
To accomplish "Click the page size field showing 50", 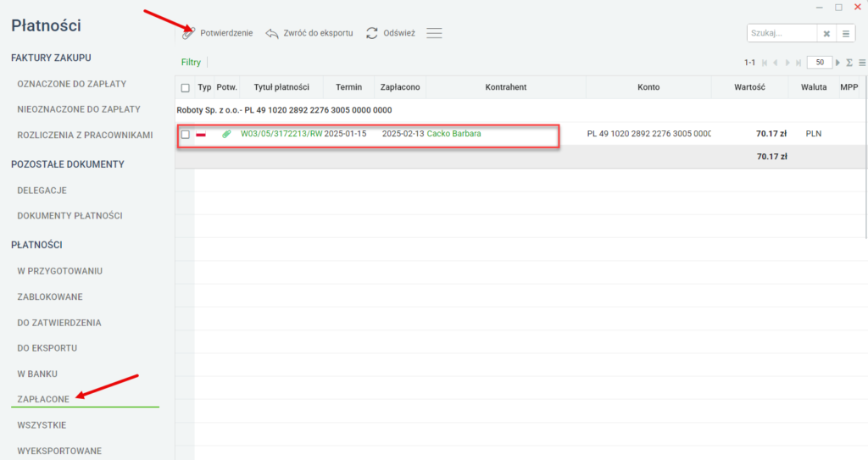I will tap(820, 63).
